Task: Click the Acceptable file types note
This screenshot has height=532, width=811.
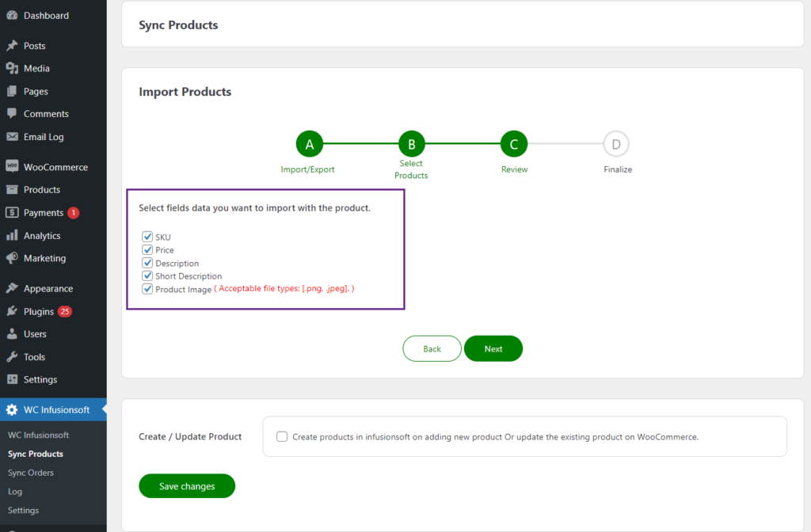Action: [284, 288]
